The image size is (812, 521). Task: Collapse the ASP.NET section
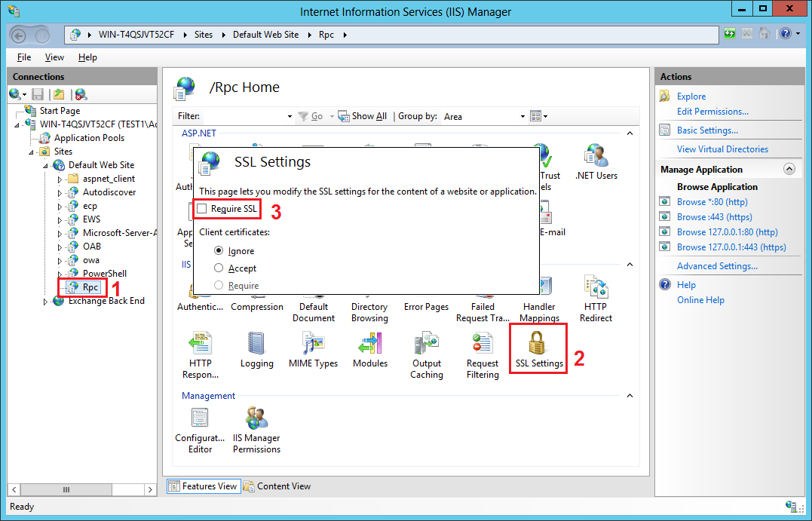click(630, 133)
